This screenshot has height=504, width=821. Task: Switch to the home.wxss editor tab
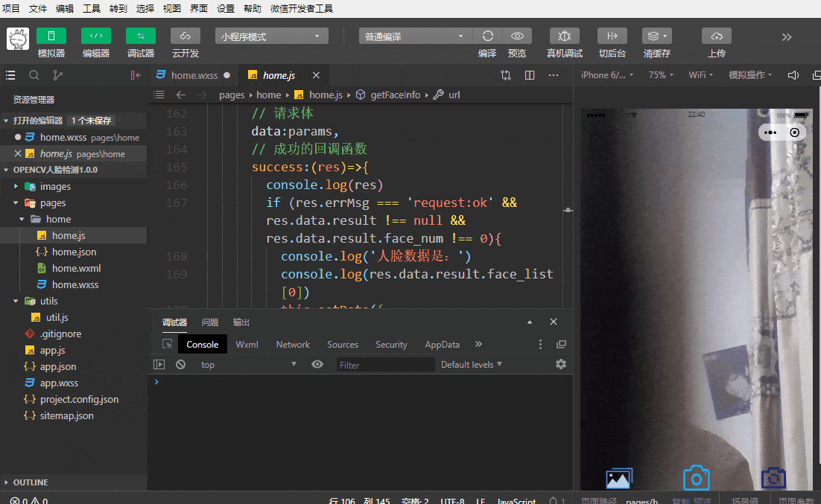193,75
